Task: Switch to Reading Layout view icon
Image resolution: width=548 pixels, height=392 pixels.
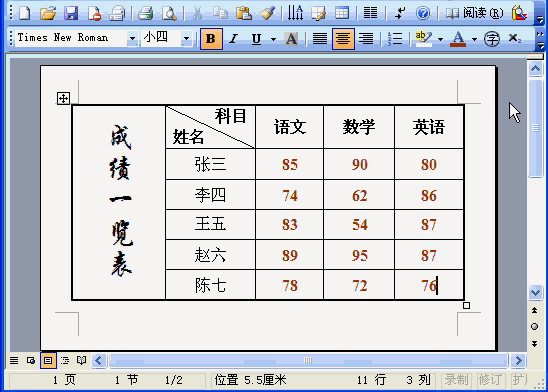Action: tap(81, 360)
